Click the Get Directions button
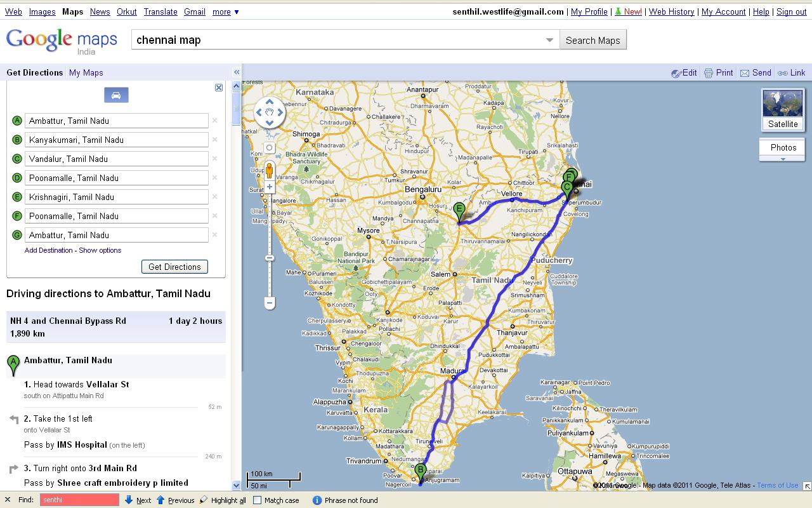 [174, 267]
